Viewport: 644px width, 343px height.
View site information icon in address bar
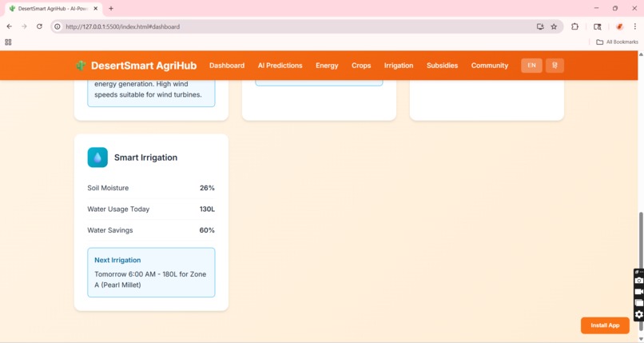(58, 26)
